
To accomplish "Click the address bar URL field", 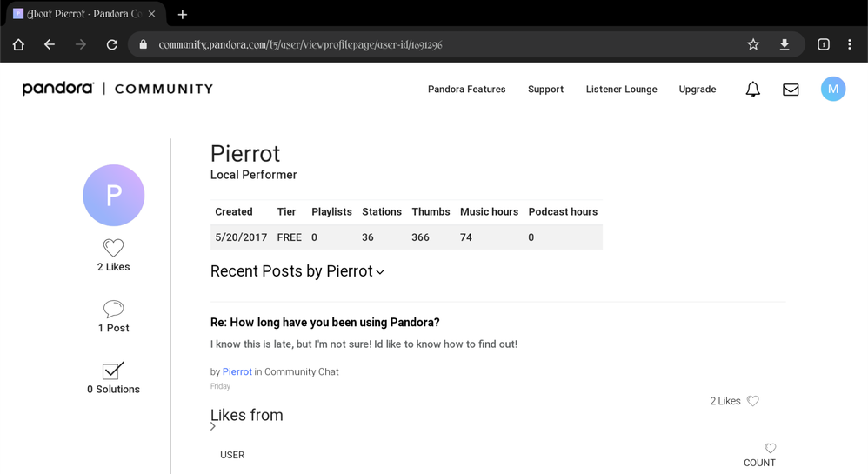I will (x=435, y=44).
